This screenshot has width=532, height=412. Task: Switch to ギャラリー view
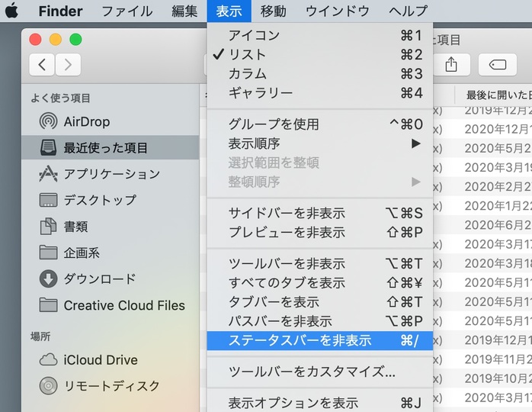320,93
